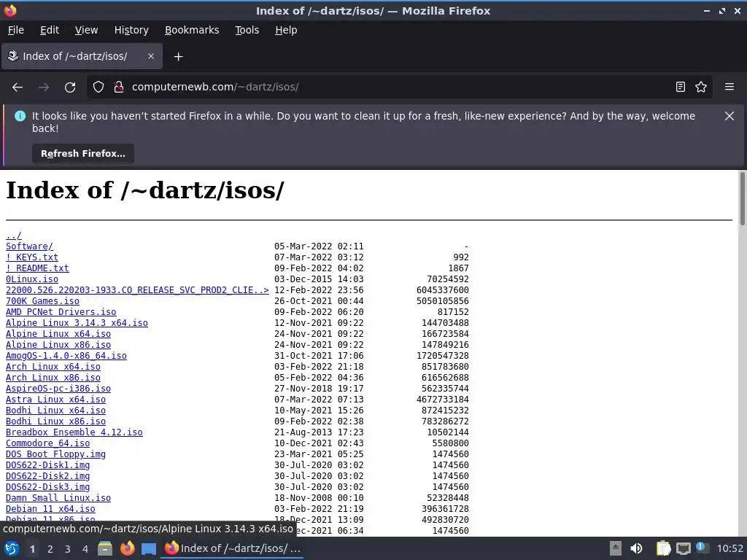Download DOS622-Disk1.img
The height and width of the screenshot is (560, 747).
click(47, 465)
